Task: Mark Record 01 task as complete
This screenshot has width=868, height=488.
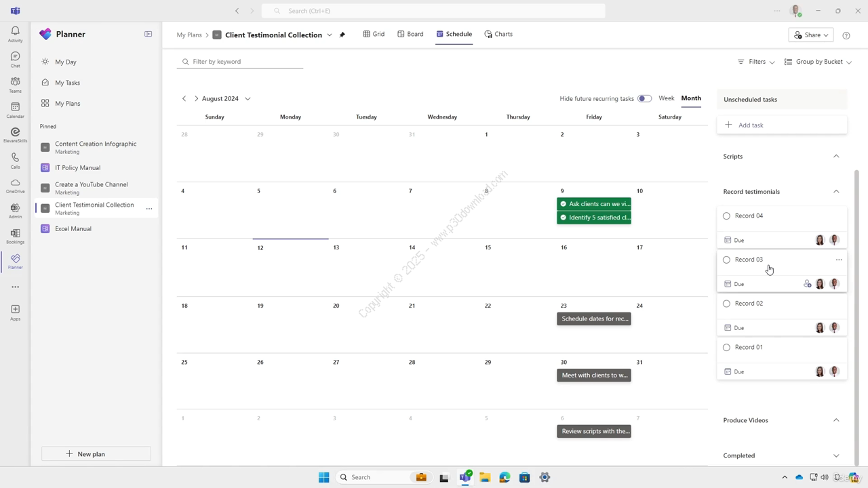Action: pyautogui.click(x=726, y=348)
